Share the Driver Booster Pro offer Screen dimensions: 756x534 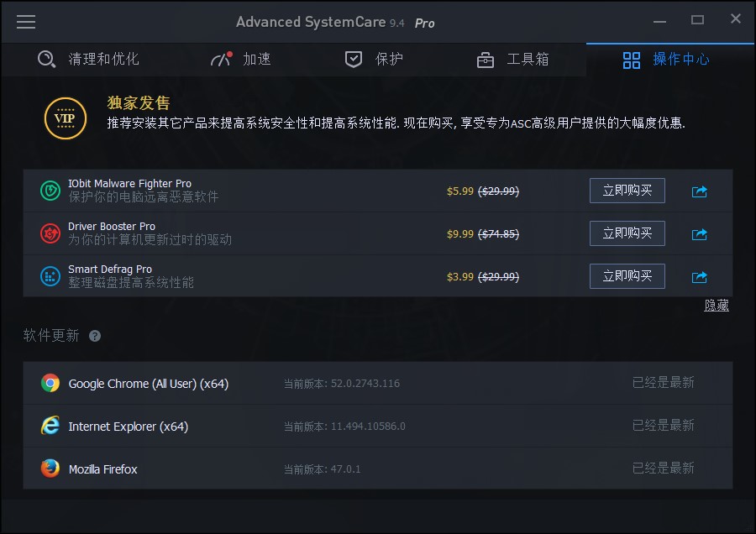[699, 234]
